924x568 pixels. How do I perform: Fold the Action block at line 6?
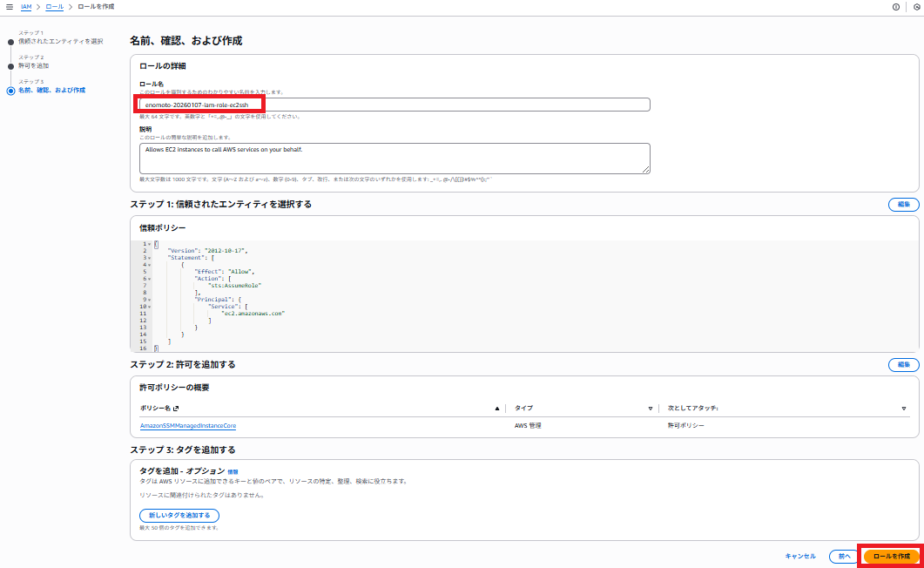pos(150,279)
